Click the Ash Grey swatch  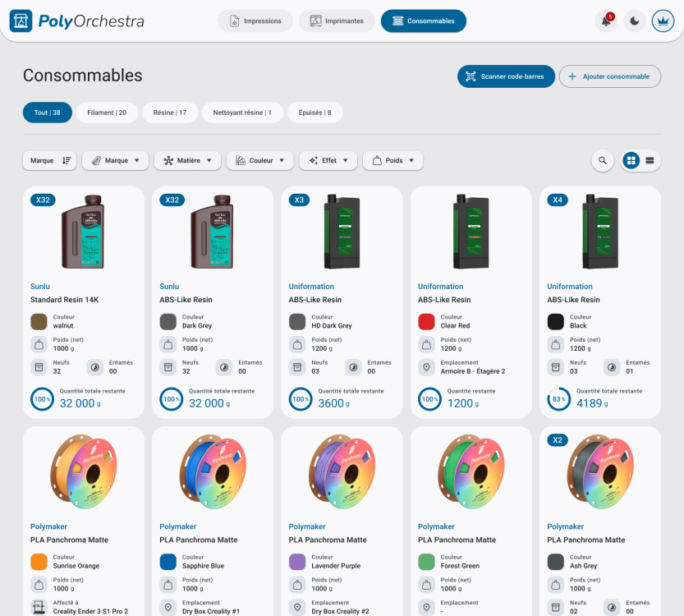[555, 562]
